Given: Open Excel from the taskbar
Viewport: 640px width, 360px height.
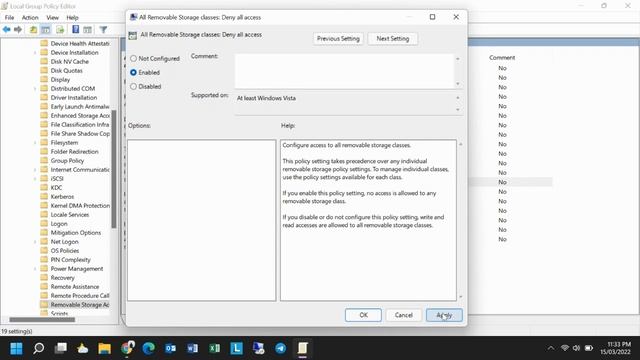Looking at the screenshot, I should 215,348.
